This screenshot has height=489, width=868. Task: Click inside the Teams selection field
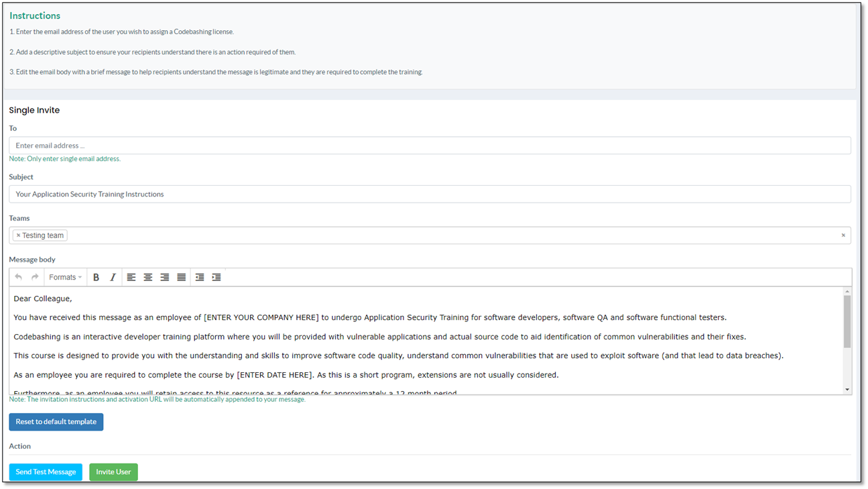pos(430,235)
